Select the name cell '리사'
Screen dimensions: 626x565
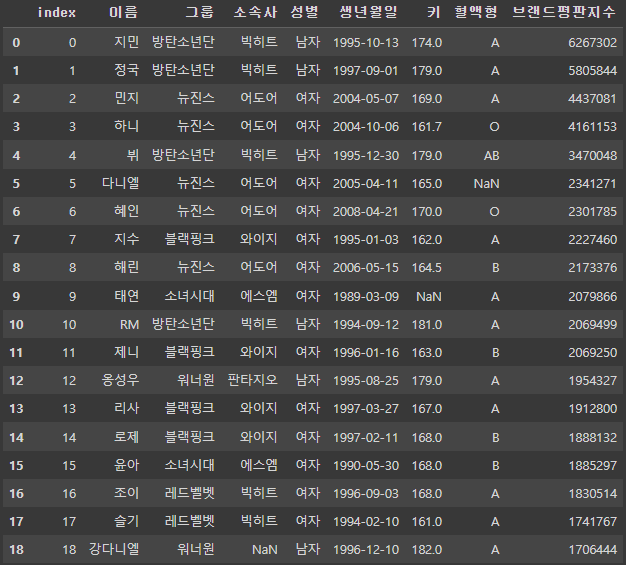tap(127, 408)
